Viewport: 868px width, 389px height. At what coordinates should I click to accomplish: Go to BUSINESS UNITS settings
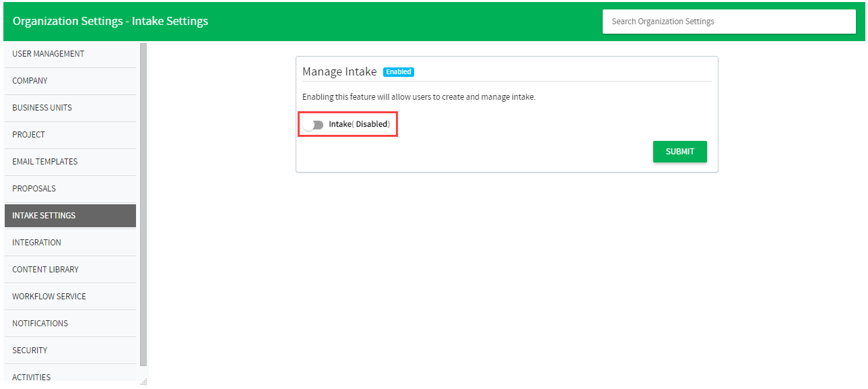[x=70, y=108]
